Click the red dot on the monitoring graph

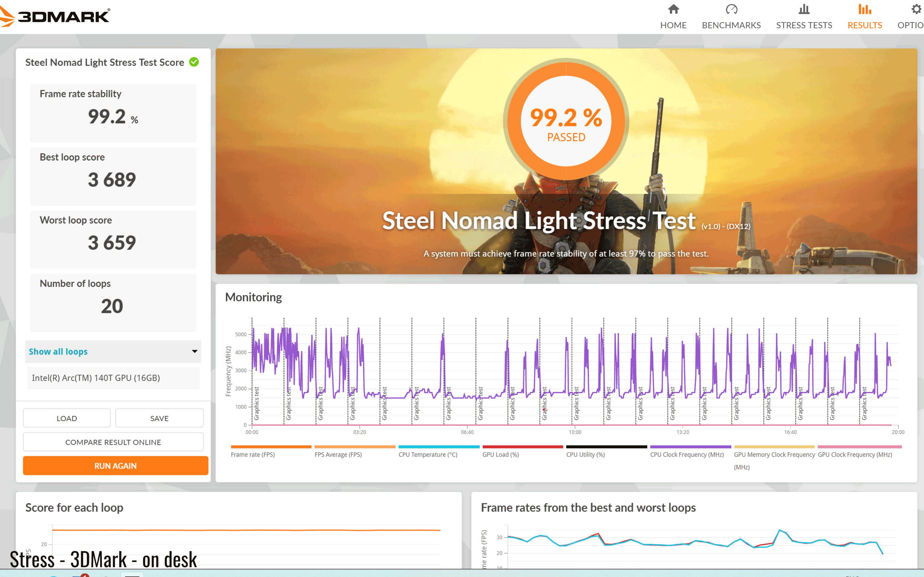pyautogui.click(x=544, y=409)
